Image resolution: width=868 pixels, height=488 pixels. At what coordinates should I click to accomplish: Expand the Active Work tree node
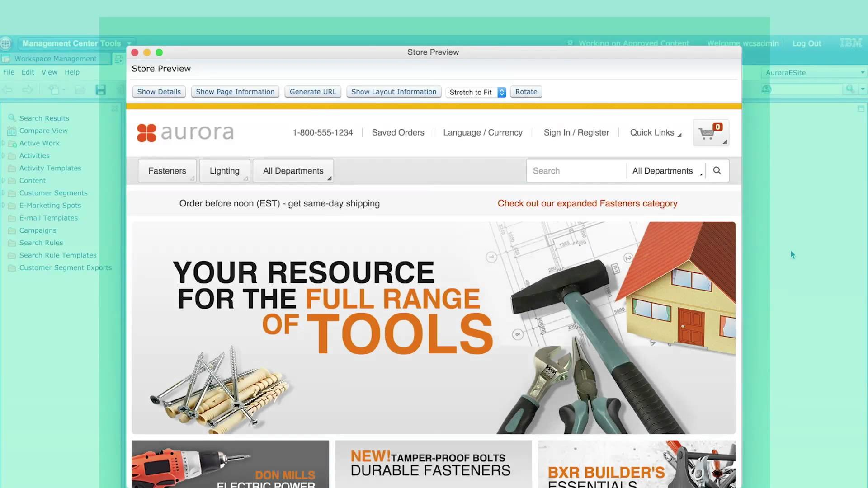coord(4,143)
